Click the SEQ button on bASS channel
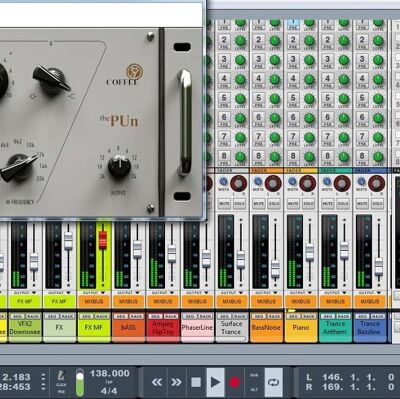400x399 pixels. (x=121, y=316)
